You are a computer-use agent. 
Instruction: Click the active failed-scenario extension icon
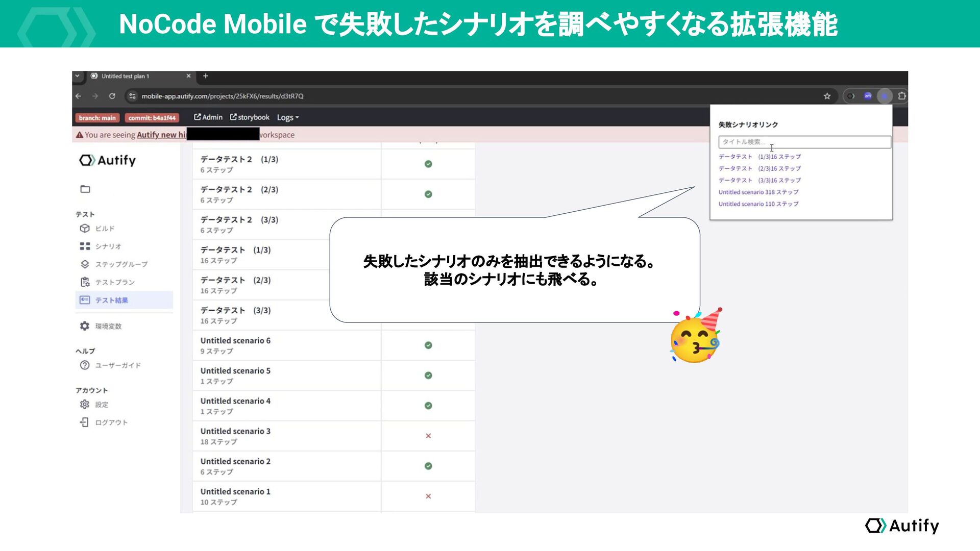(x=885, y=96)
